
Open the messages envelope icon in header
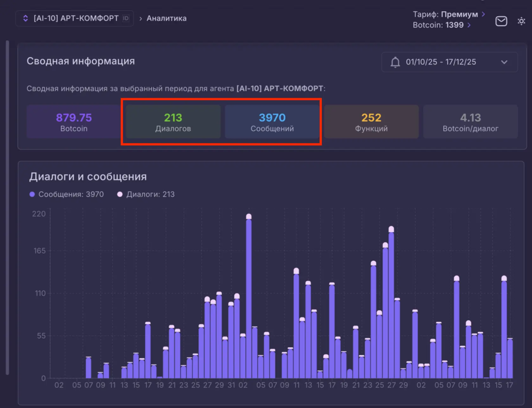point(501,21)
